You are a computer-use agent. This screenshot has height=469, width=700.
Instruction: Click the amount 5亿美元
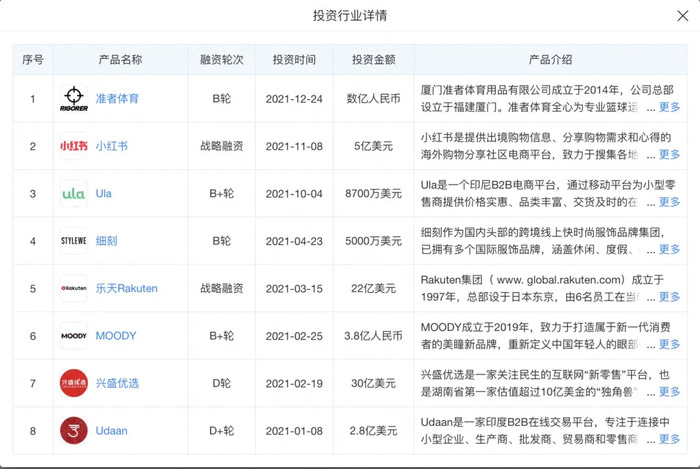pyautogui.click(x=373, y=146)
